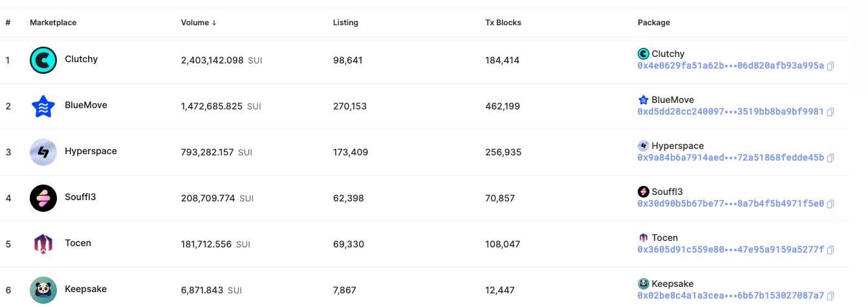Copy the Hyperspace package address
This screenshot has height=307, width=868.
830,158
